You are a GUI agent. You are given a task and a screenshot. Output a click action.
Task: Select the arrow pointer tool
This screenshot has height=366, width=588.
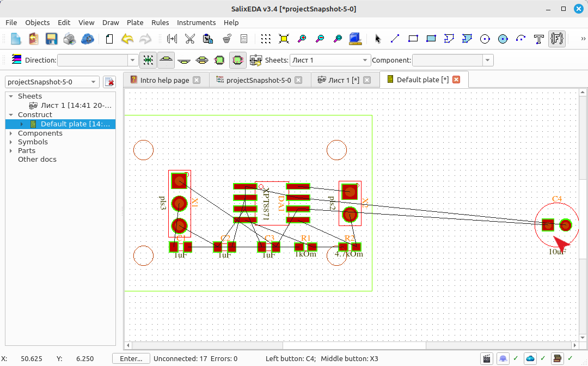[x=377, y=39]
